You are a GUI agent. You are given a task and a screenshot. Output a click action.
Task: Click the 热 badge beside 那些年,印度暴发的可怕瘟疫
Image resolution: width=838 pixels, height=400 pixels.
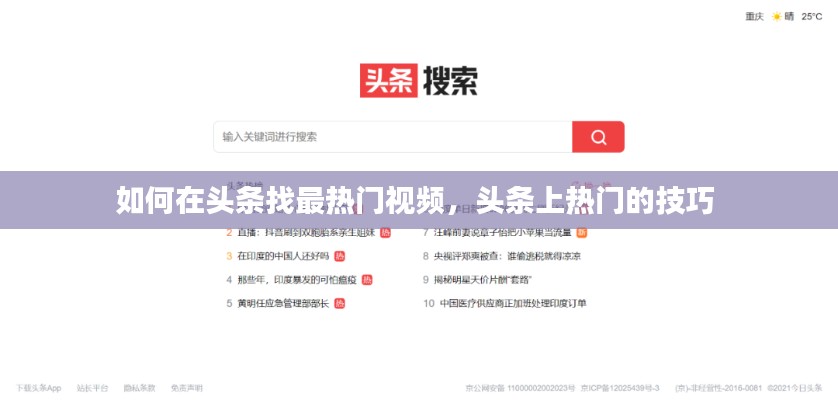(x=367, y=279)
